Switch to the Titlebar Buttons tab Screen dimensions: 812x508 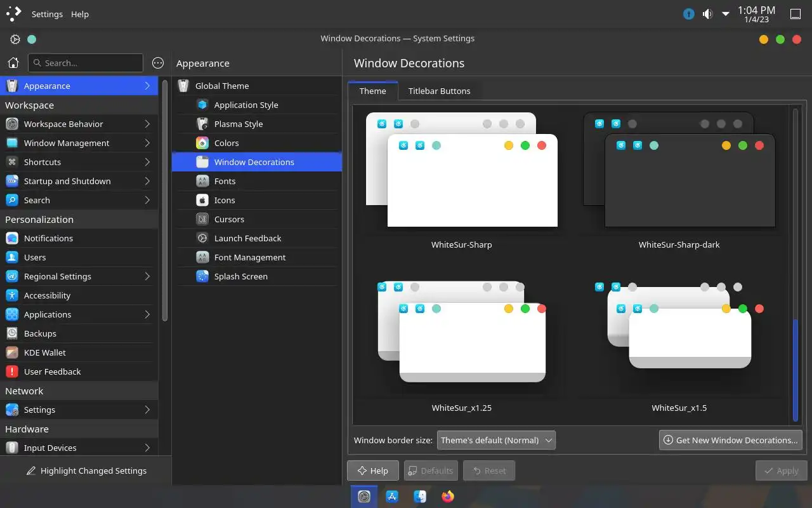[x=439, y=91]
